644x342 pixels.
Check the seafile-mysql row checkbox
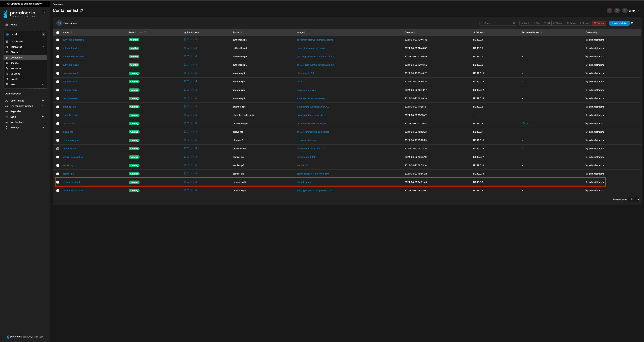tap(58, 165)
